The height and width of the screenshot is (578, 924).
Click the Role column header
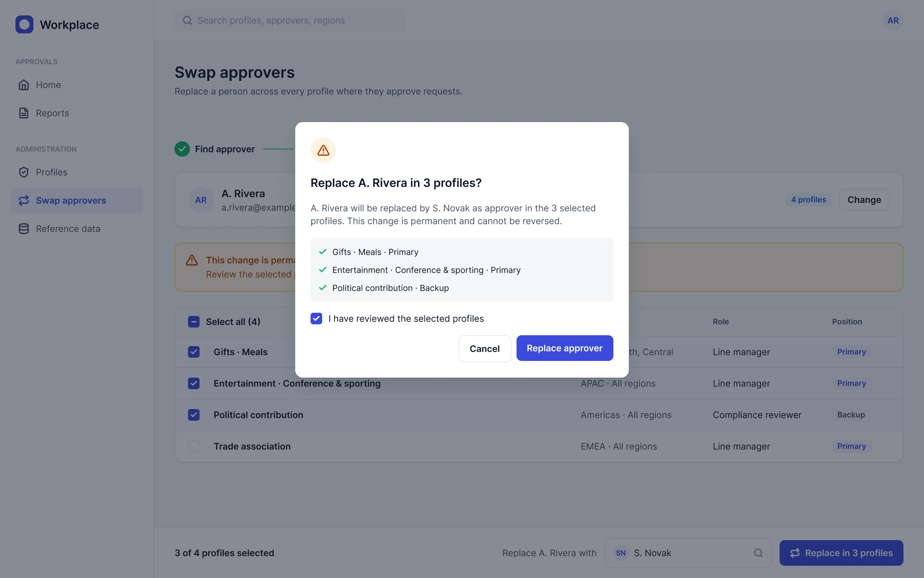[x=721, y=321]
